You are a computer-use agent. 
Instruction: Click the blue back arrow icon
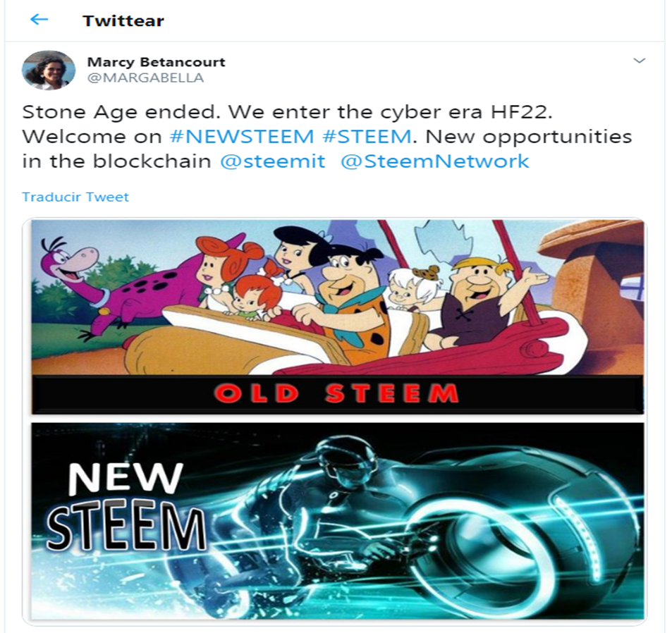39,19
